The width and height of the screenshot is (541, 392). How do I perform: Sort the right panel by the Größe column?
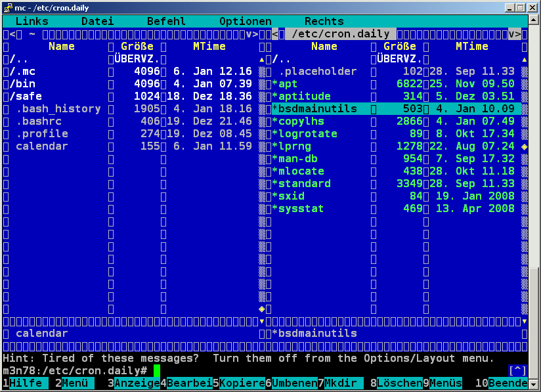pyautogui.click(x=399, y=47)
